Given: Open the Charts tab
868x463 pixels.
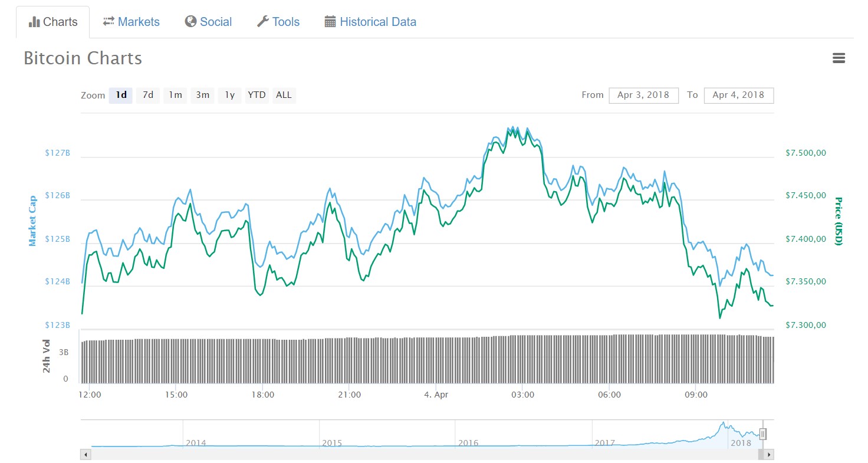Looking at the screenshot, I should coord(53,22).
